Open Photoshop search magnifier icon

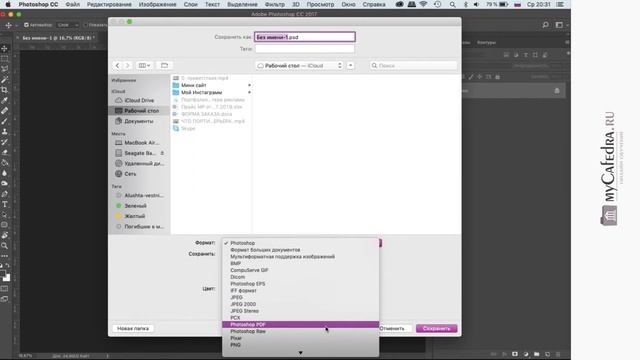coord(545,25)
